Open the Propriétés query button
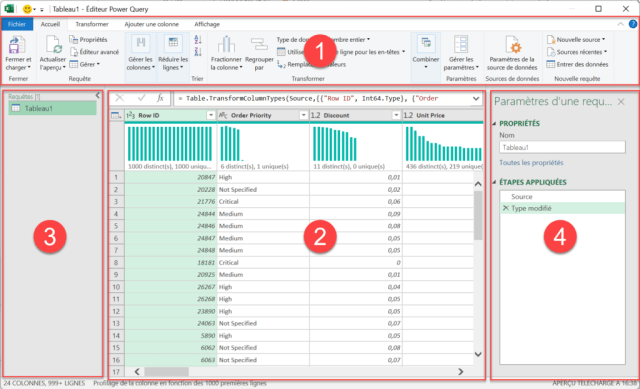 coord(88,40)
